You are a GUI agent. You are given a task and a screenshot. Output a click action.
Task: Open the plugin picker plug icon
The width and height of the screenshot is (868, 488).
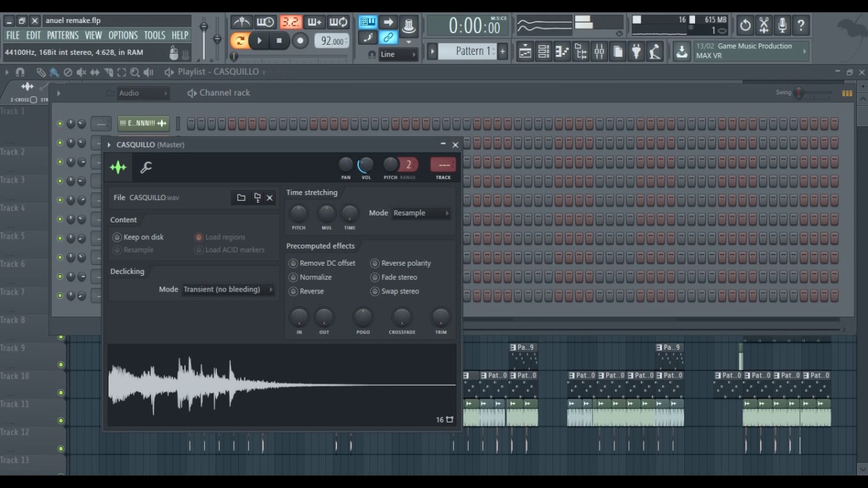click(x=635, y=51)
